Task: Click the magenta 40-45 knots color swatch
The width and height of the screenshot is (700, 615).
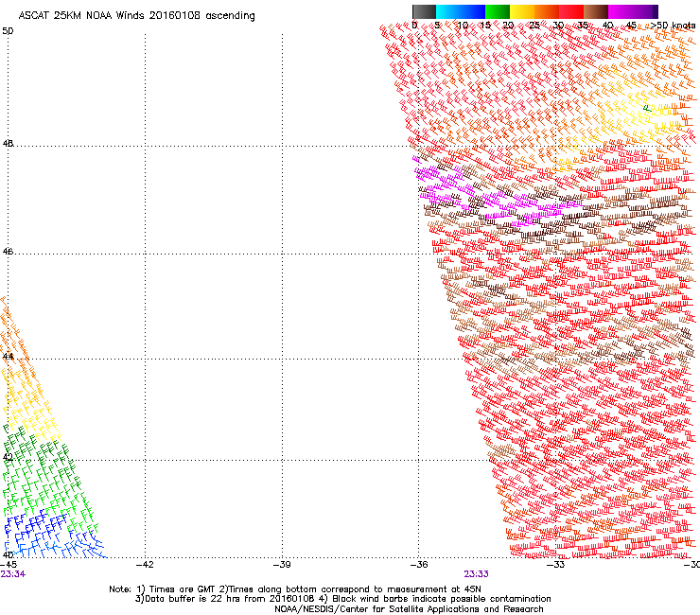Action: (621, 11)
